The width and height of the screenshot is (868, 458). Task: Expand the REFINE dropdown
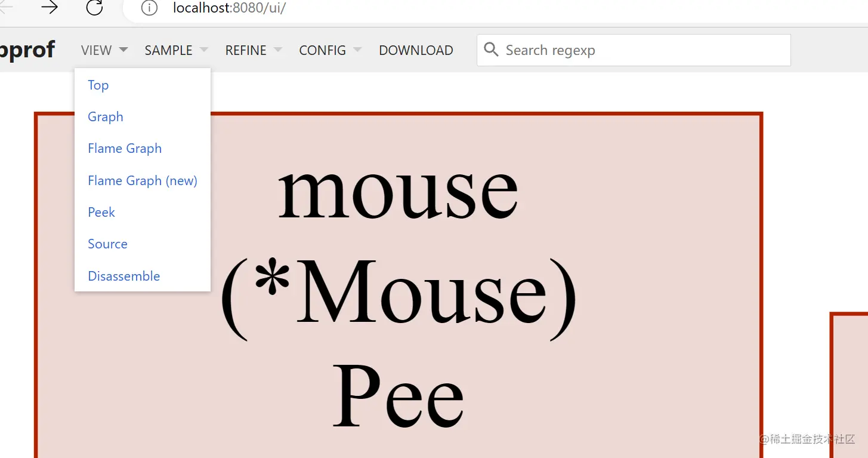246,50
